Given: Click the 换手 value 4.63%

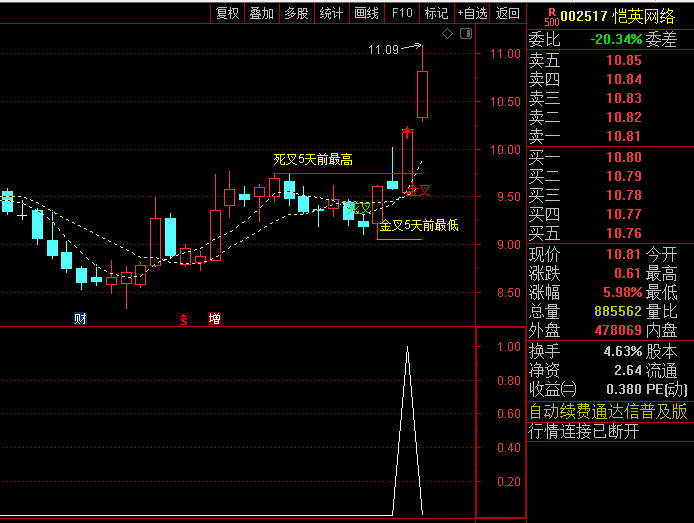Looking at the screenshot, I should pos(623,352).
